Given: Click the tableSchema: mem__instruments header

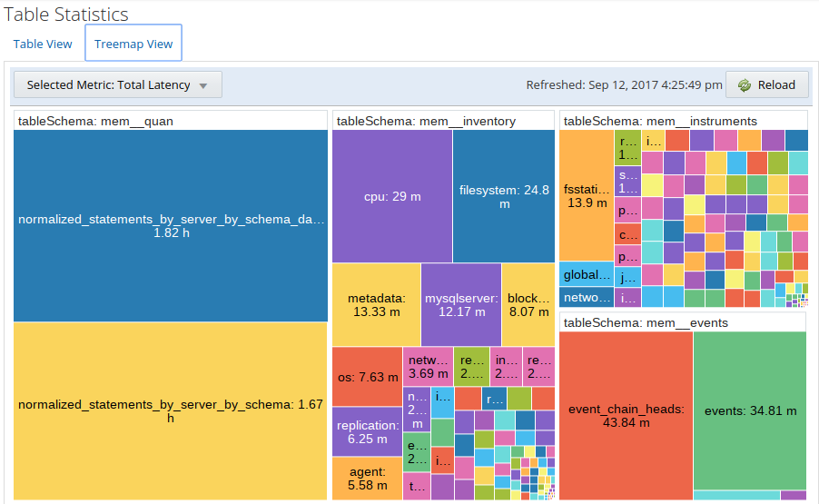Looking at the screenshot, I should (x=684, y=121).
